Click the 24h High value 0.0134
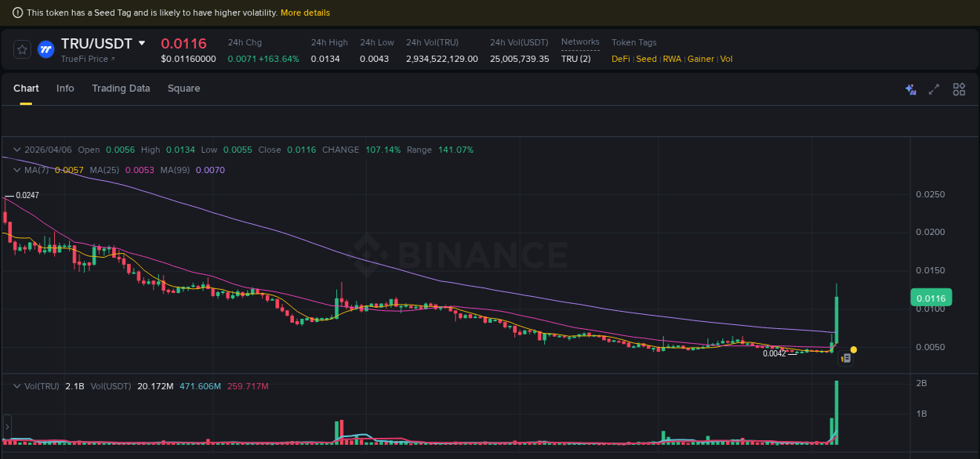 pos(325,59)
